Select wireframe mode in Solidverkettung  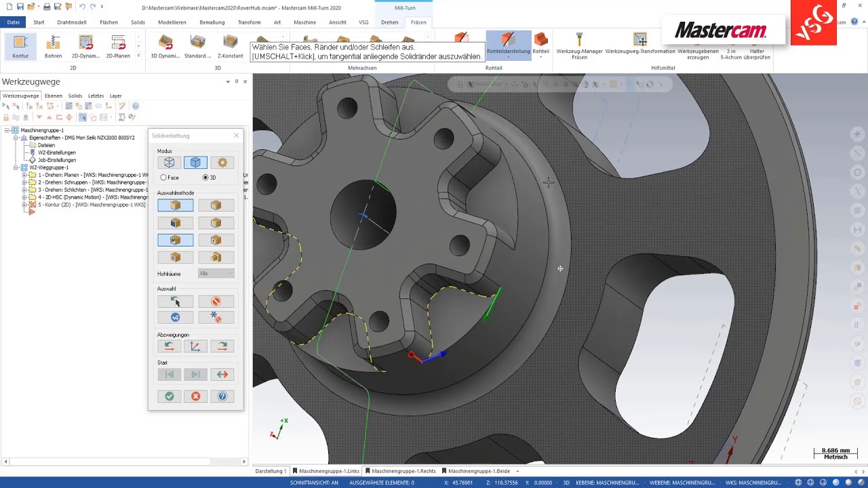click(x=169, y=163)
